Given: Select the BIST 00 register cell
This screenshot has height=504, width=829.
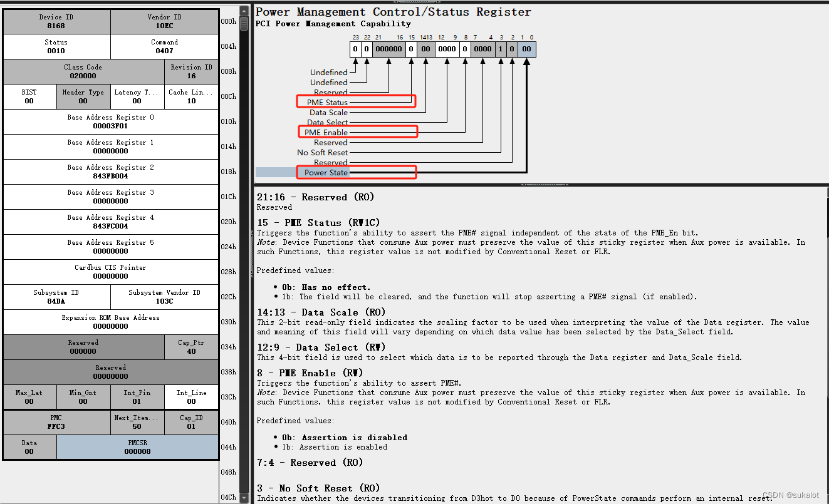Looking at the screenshot, I should pyautogui.click(x=29, y=97).
